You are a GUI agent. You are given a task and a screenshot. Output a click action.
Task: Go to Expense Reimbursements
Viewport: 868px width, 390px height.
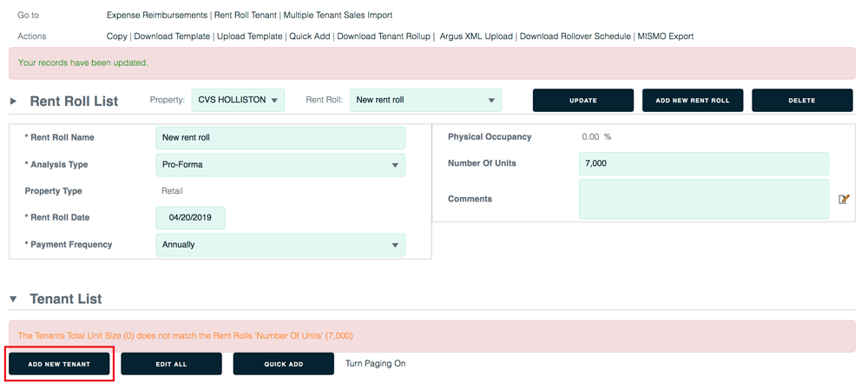click(156, 16)
